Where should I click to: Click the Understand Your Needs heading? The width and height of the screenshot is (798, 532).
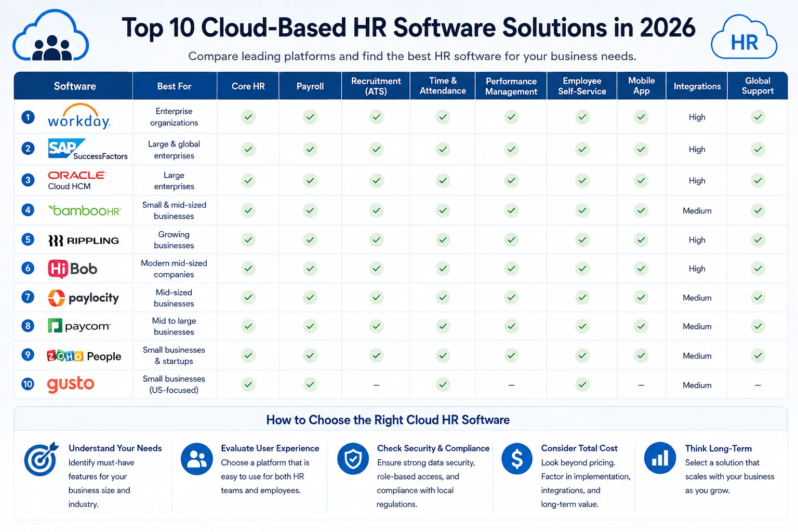115,448
